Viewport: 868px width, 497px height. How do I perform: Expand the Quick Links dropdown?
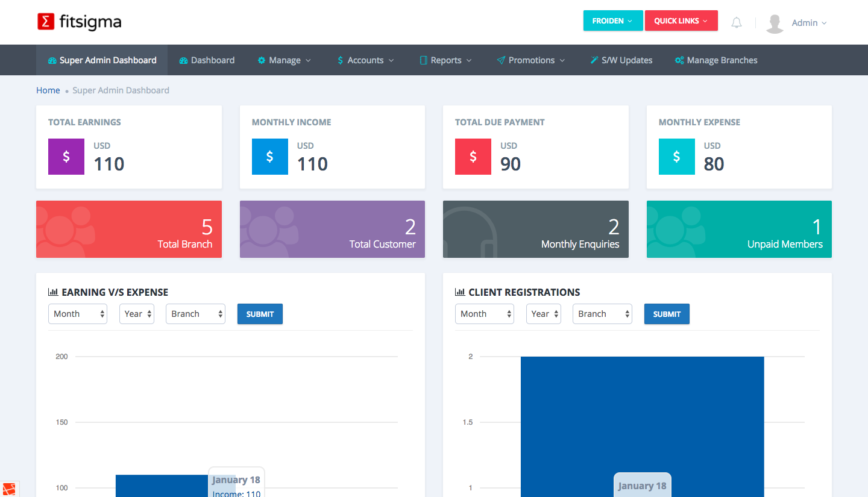coord(681,21)
